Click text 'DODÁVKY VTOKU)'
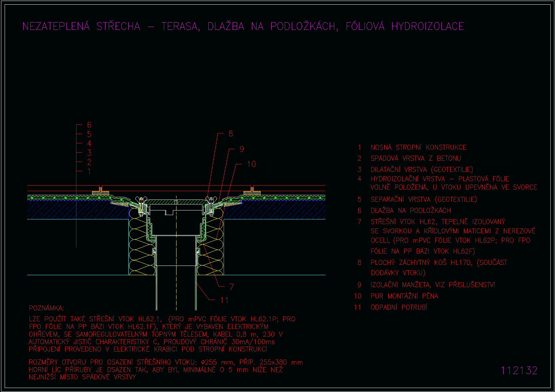 398,273
